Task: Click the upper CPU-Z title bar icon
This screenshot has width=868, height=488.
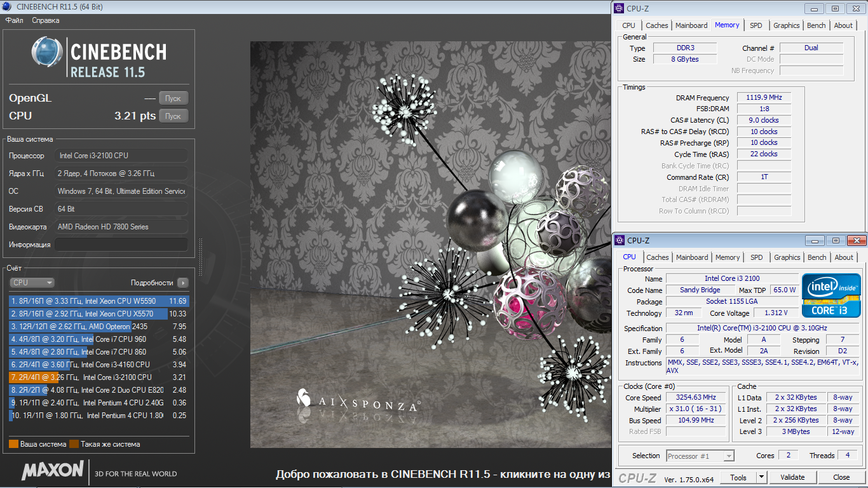Action: coord(619,8)
